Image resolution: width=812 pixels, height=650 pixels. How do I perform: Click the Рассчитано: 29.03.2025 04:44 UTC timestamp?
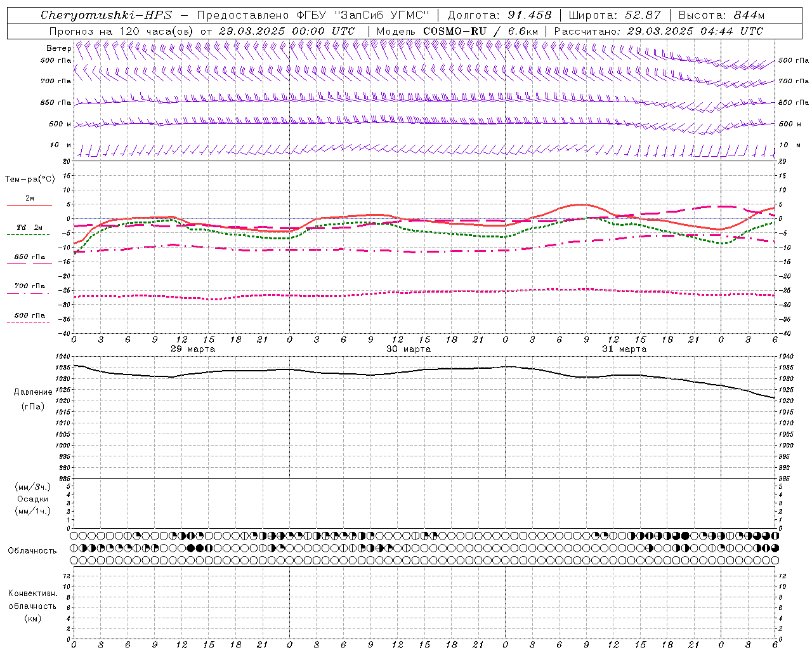658,31
